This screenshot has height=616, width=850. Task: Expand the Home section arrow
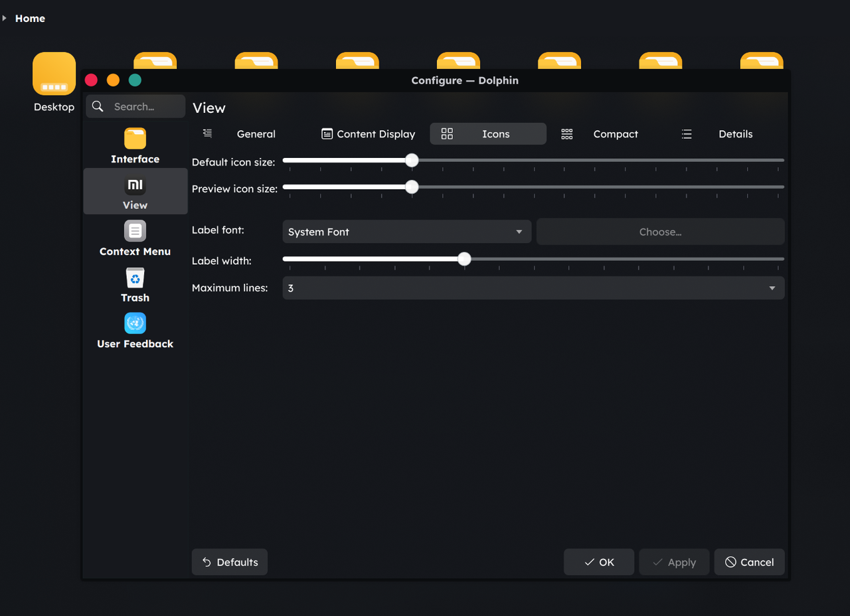(x=4, y=18)
